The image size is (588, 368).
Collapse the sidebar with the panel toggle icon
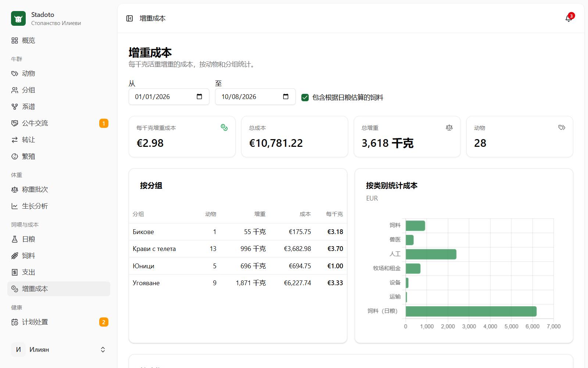coord(129,18)
